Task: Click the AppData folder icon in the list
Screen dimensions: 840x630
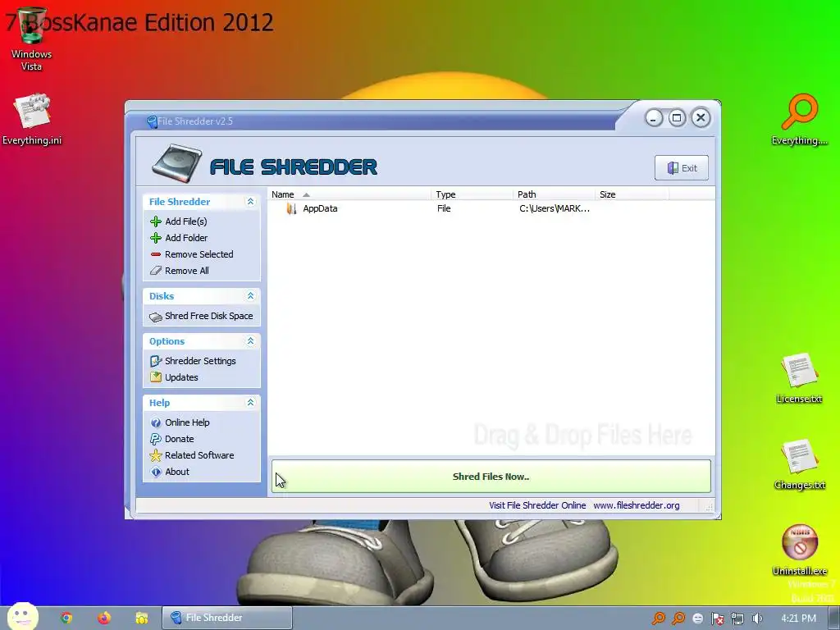Action: (x=291, y=208)
